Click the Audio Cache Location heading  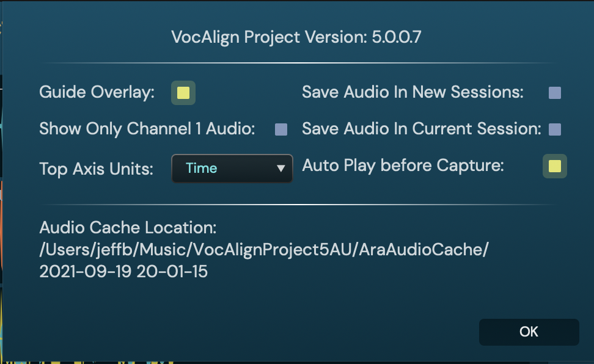[128, 228]
